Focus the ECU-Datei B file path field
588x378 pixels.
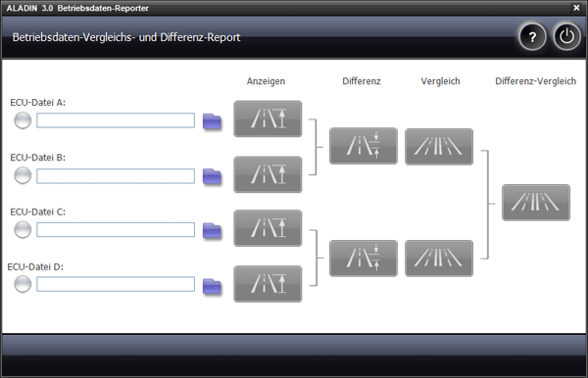[116, 176]
